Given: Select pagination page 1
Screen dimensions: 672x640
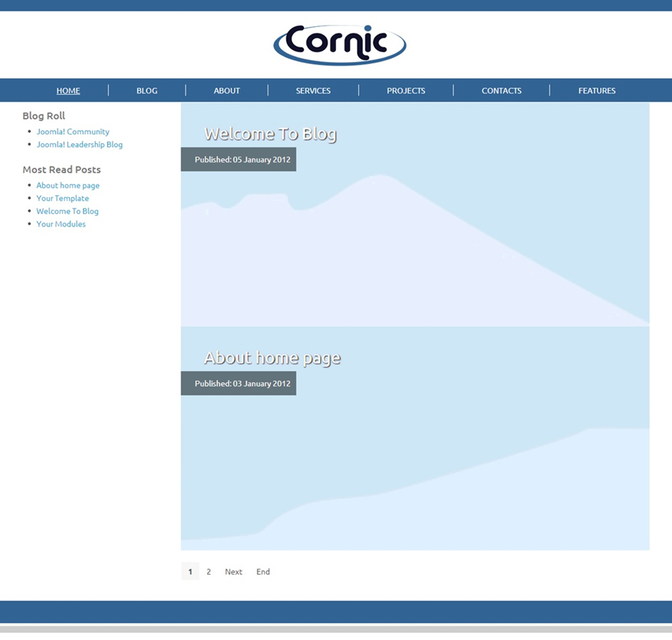Looking at the screenshot, I should coord(190,571).
